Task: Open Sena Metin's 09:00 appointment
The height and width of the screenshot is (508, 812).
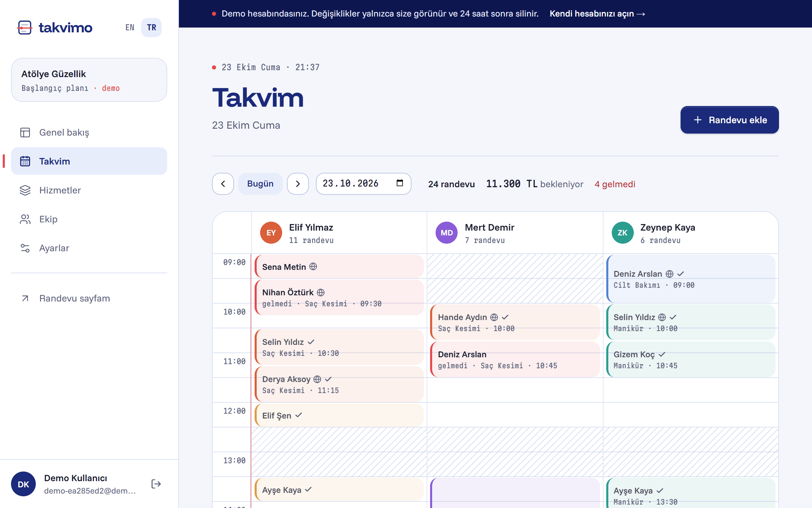Action: [x=339, y=266]
